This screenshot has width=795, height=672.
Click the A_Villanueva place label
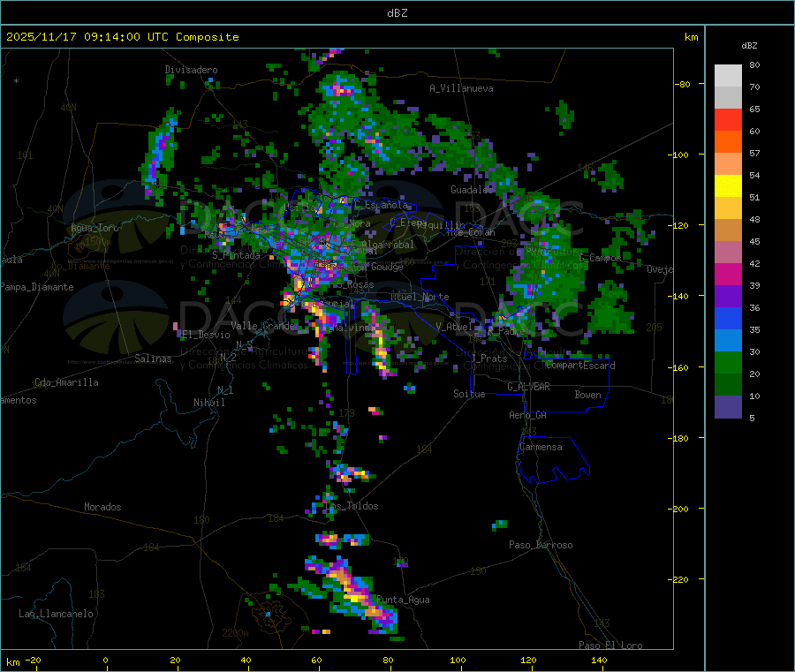(461, 88)
